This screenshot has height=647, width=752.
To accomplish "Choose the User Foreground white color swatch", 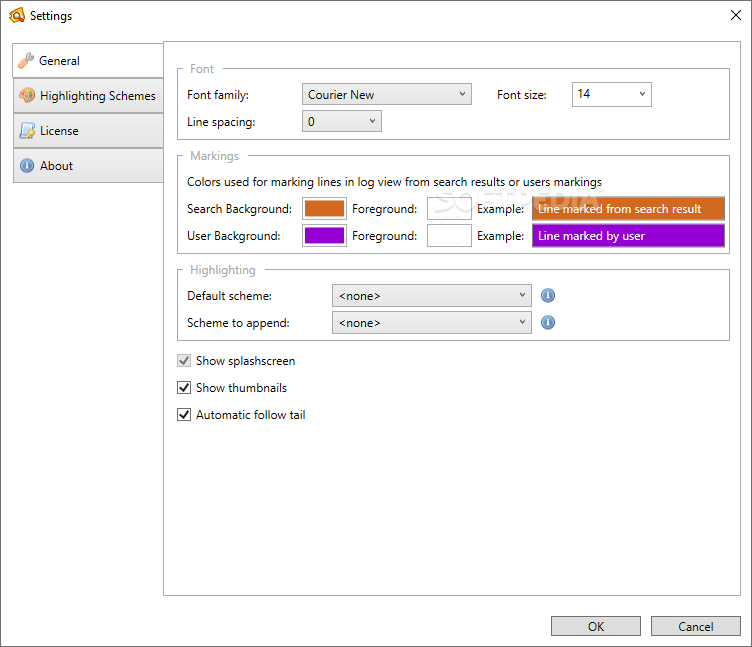I will (449, 235).
